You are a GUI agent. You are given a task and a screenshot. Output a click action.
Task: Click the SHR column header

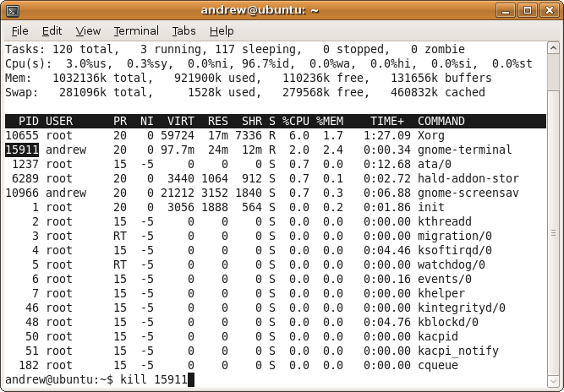click(252, 121)
